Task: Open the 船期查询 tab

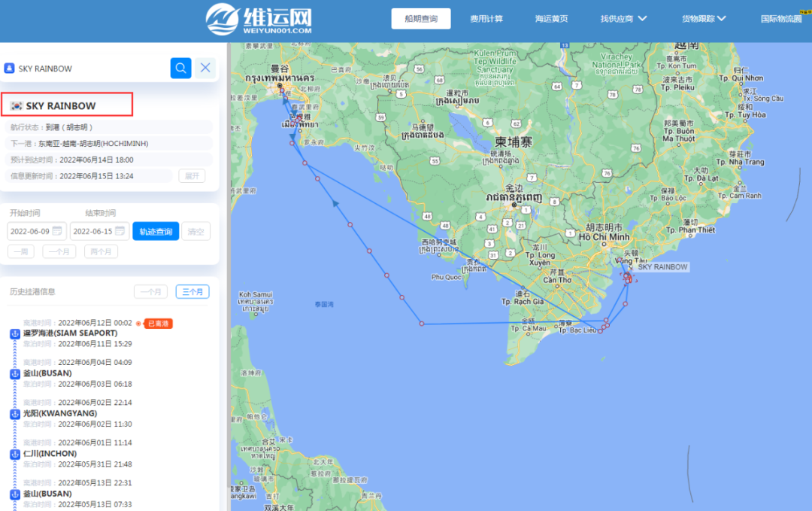Action: pos(420,19)
